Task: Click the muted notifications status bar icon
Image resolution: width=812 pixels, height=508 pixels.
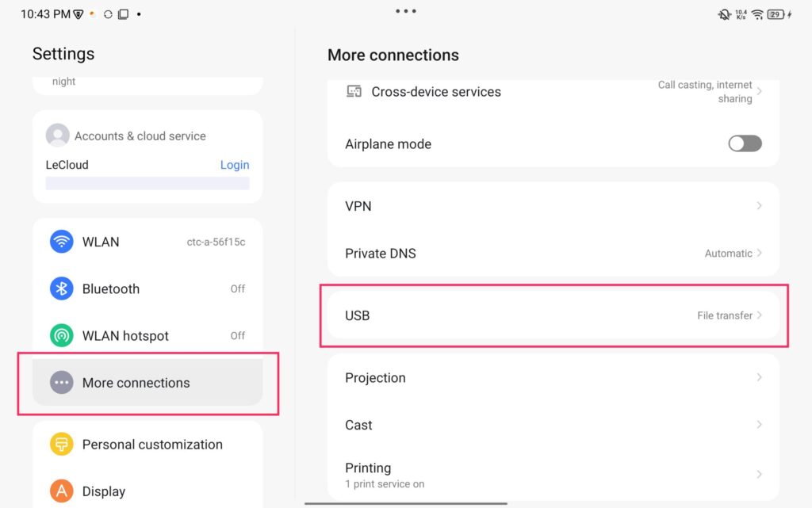Action: coord(724,14)
